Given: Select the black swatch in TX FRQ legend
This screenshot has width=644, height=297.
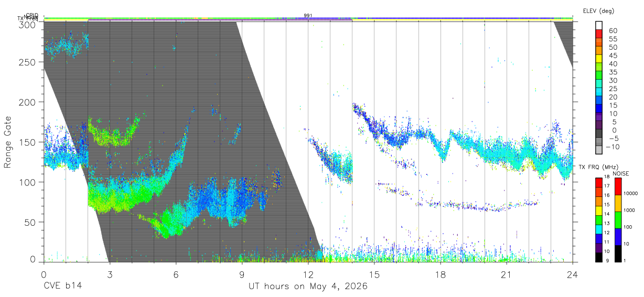Looking at the screenshot, I should coord(599,257).
